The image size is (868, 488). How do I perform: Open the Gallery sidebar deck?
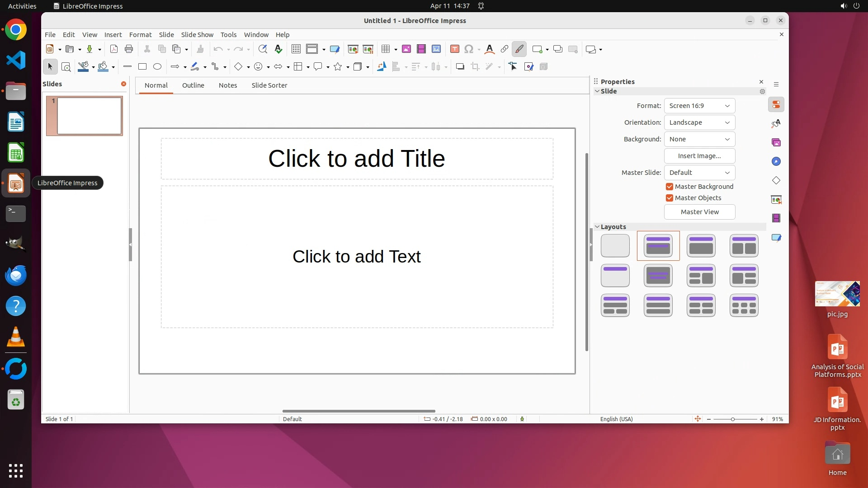coord(776,143)
